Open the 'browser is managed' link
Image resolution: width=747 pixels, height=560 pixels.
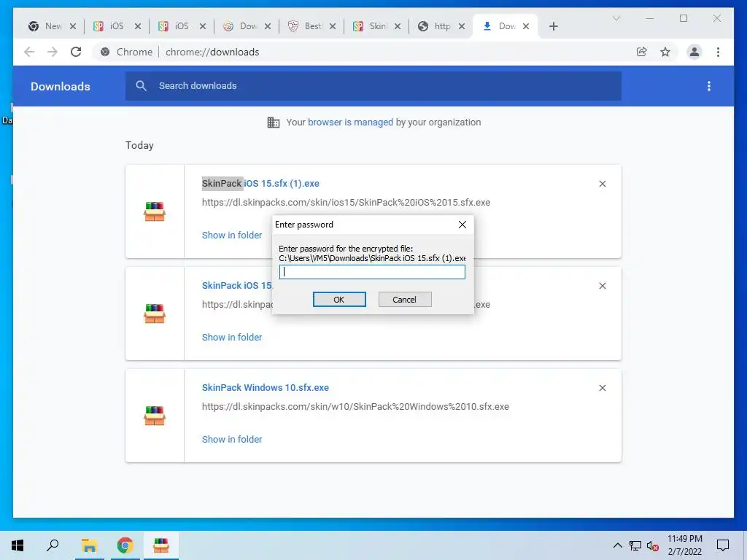tap(350, 122)
